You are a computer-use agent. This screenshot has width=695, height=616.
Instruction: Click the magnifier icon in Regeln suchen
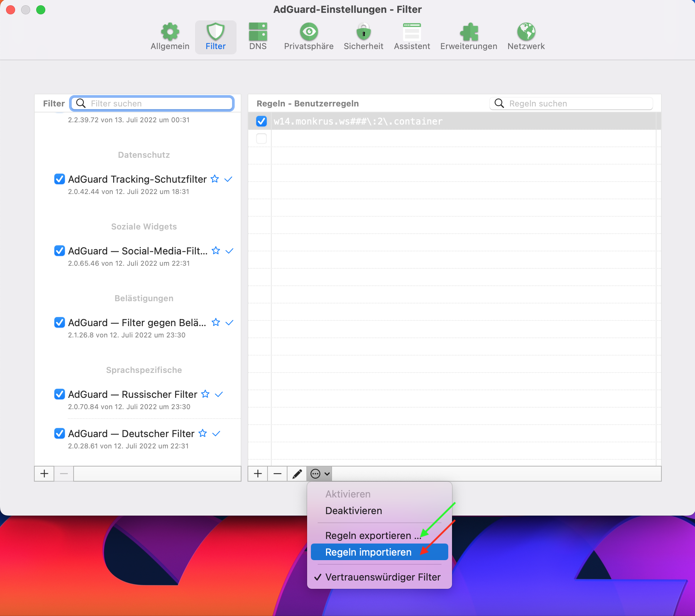pos(499,103)
